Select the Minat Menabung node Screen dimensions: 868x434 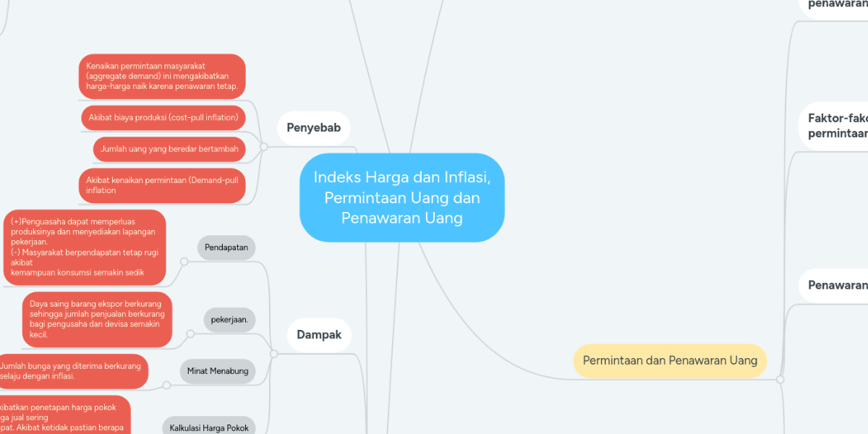tap(218, 371)
